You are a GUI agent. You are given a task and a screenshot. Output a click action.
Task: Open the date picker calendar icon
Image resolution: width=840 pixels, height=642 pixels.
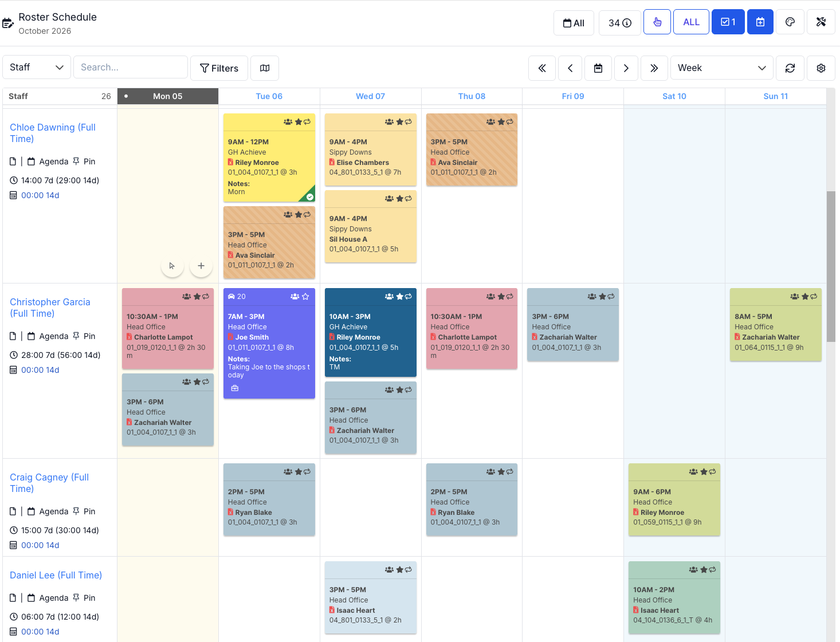pos(598,68)
